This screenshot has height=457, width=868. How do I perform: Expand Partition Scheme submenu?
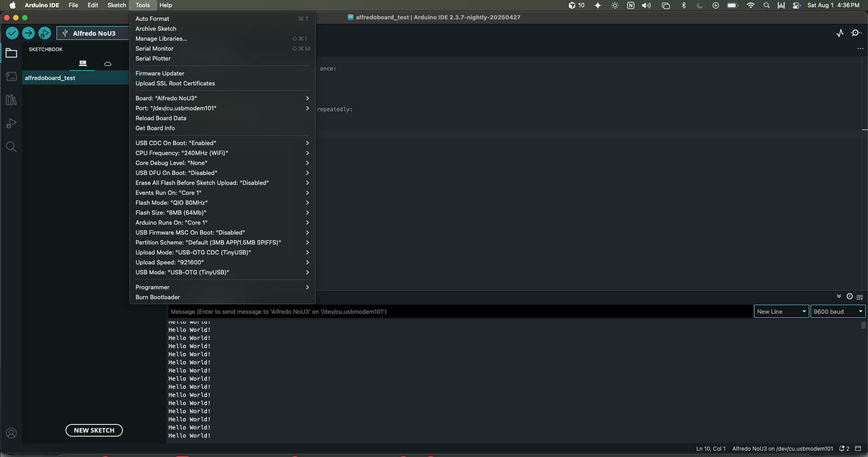[x=222, y=242]
